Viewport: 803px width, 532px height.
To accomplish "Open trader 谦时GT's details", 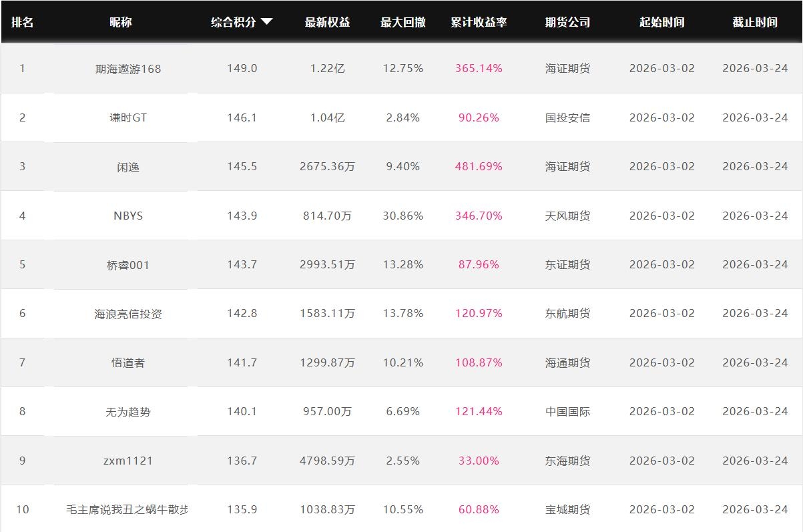I will 128,117.
